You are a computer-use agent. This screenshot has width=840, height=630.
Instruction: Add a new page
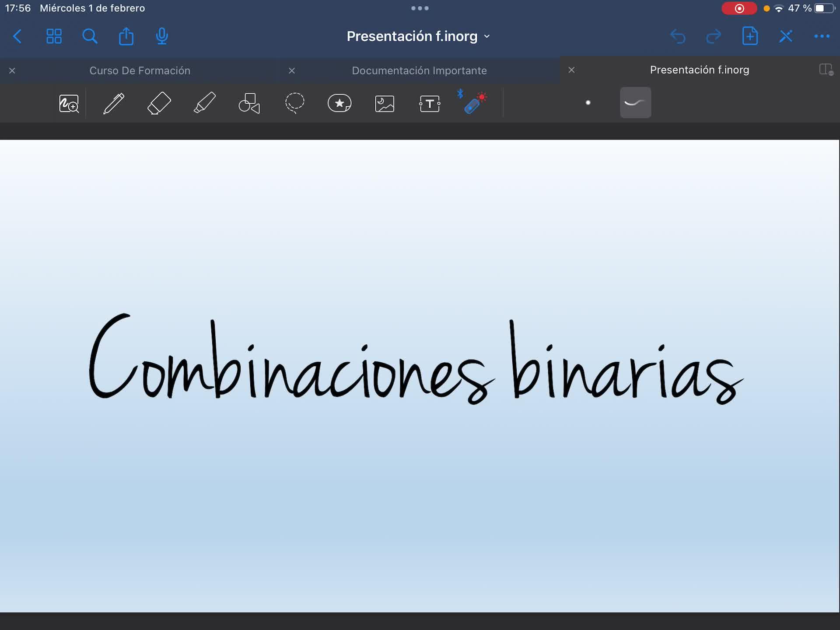coord(750,36)
